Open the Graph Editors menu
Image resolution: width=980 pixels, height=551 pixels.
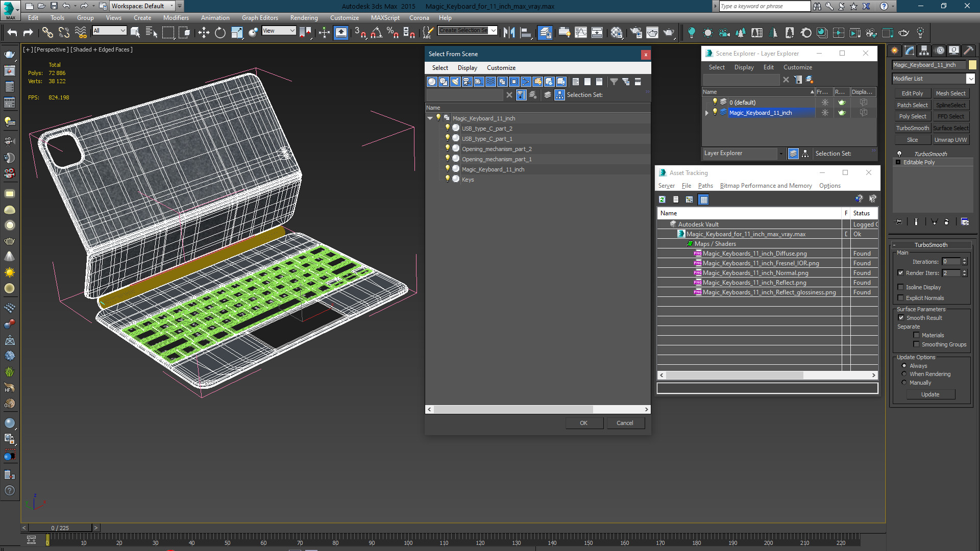260,18
